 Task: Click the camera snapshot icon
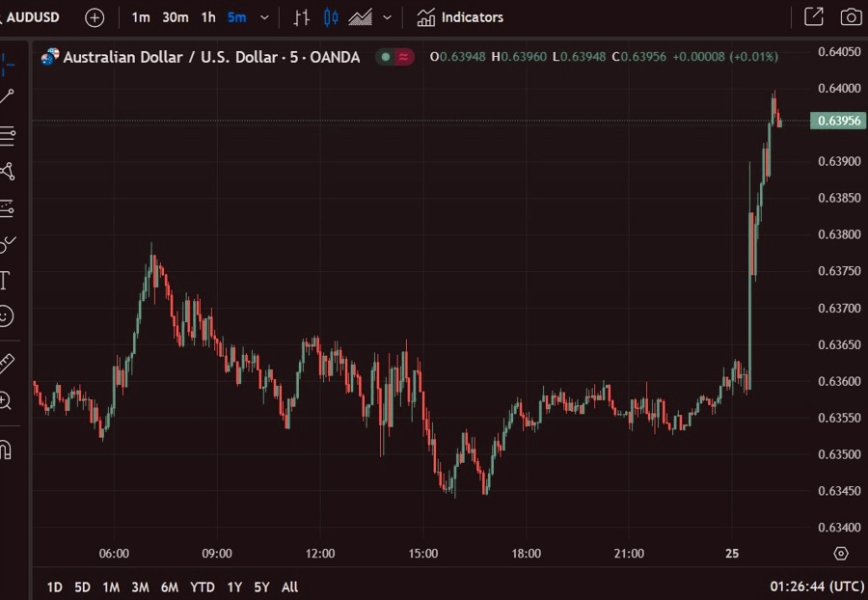[850, 17]
